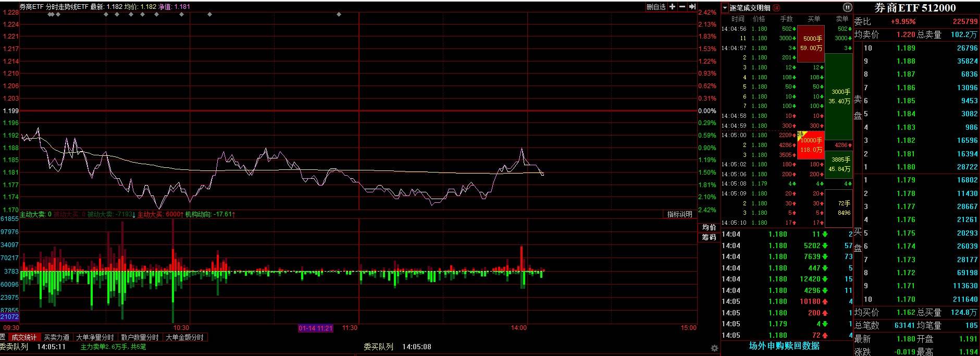Click sell level 10 price 1.189

[905, 48]
